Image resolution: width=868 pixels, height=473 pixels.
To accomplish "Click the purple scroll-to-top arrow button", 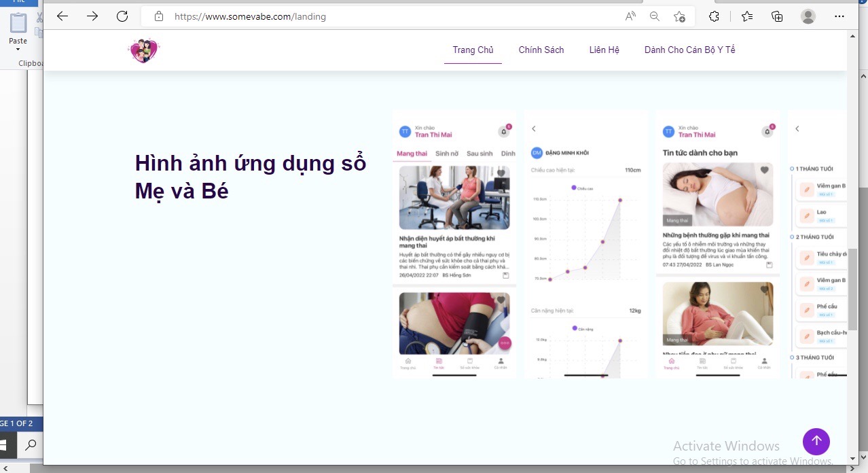I will 816,441.
